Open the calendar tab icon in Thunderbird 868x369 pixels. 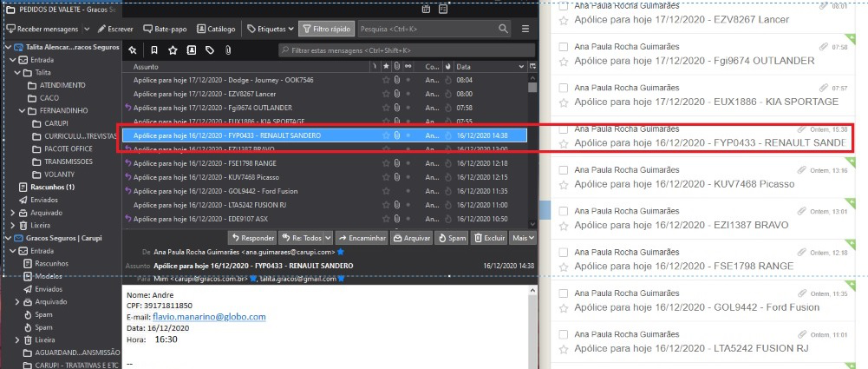tap(427, 9)
